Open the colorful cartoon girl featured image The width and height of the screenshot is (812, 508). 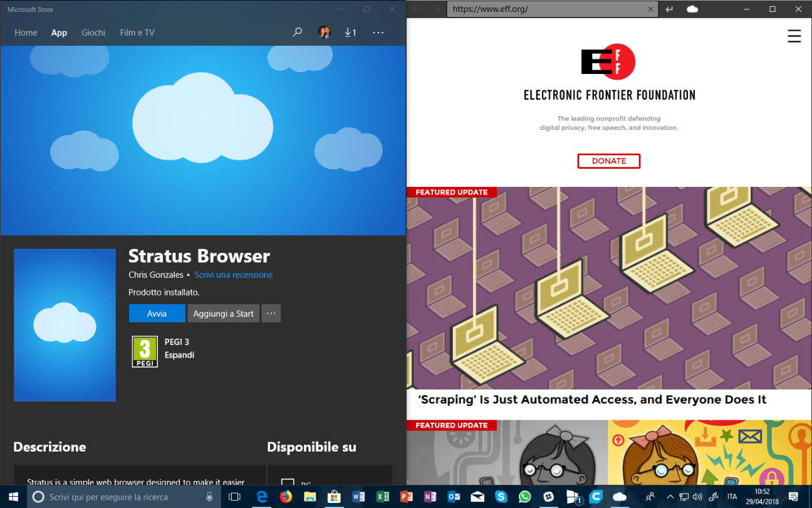pos(710,453)
